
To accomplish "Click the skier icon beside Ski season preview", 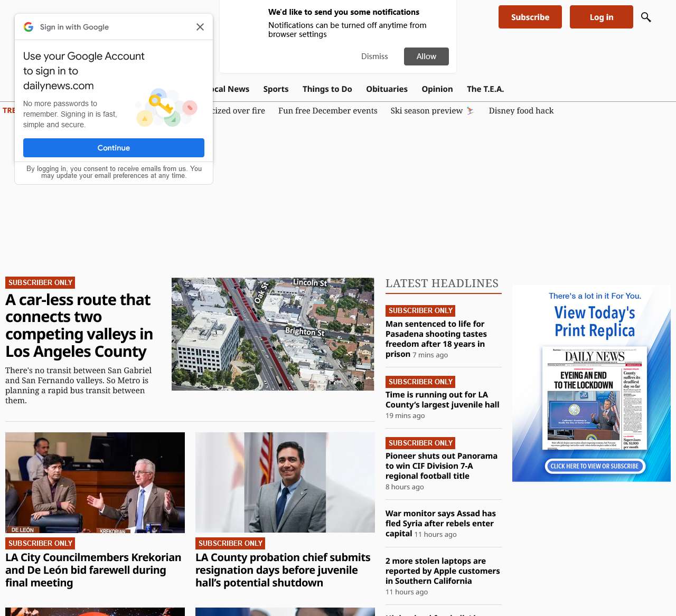I will 470,111.
